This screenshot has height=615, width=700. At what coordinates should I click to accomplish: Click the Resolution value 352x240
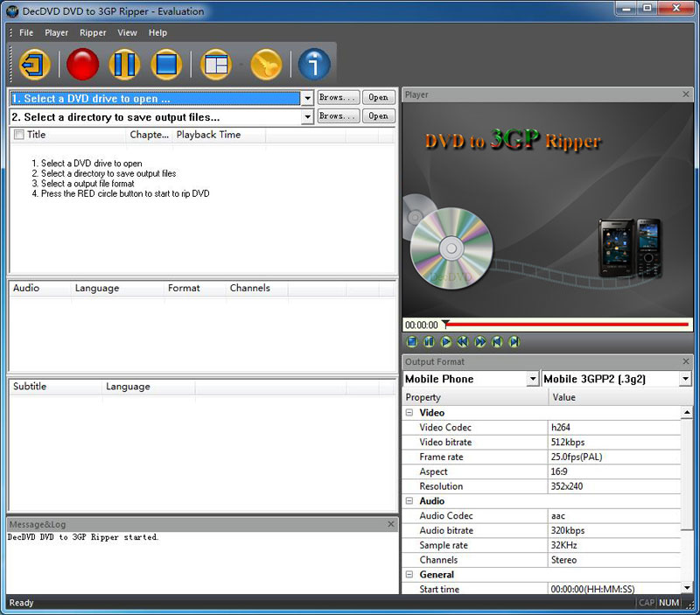pos(614,486)
